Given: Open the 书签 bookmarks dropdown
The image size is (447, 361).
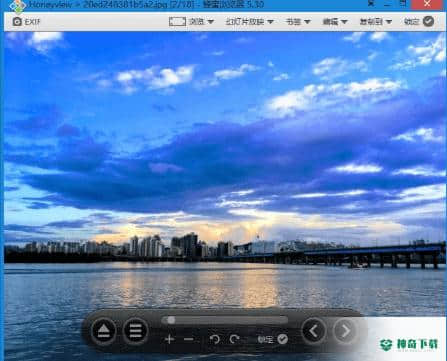Looking at the screenshot, I should 298,22.
